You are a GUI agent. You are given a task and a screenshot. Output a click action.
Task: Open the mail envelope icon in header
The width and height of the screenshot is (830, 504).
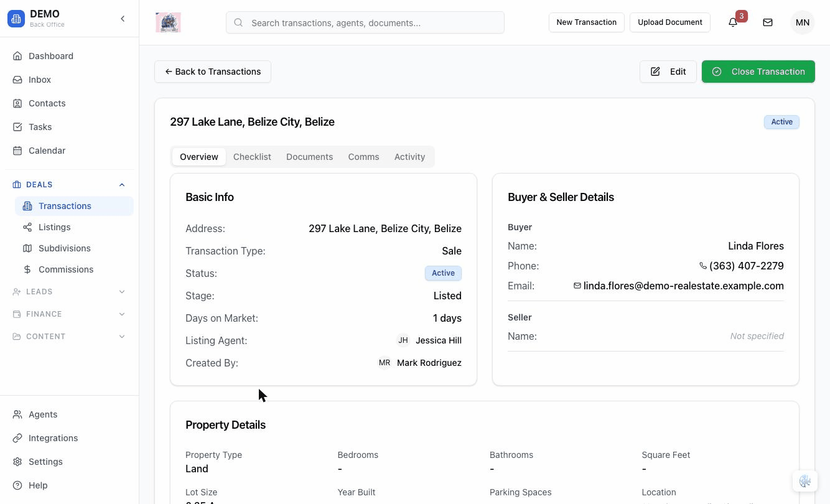pos(768,22)
